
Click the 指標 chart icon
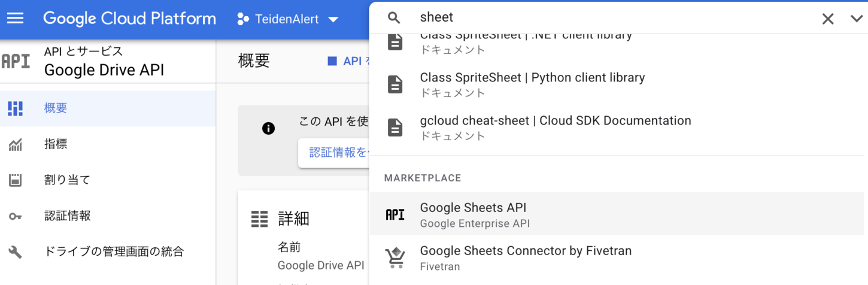[x=15, y=144]
